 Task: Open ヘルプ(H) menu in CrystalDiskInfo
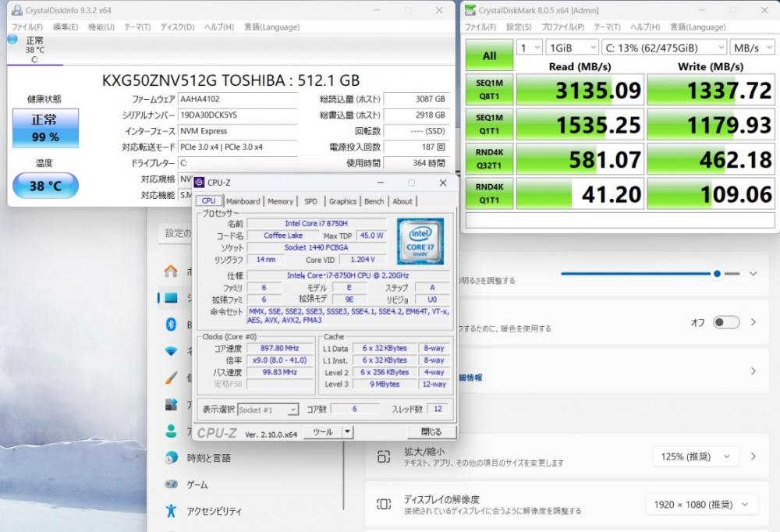point(219,27)
